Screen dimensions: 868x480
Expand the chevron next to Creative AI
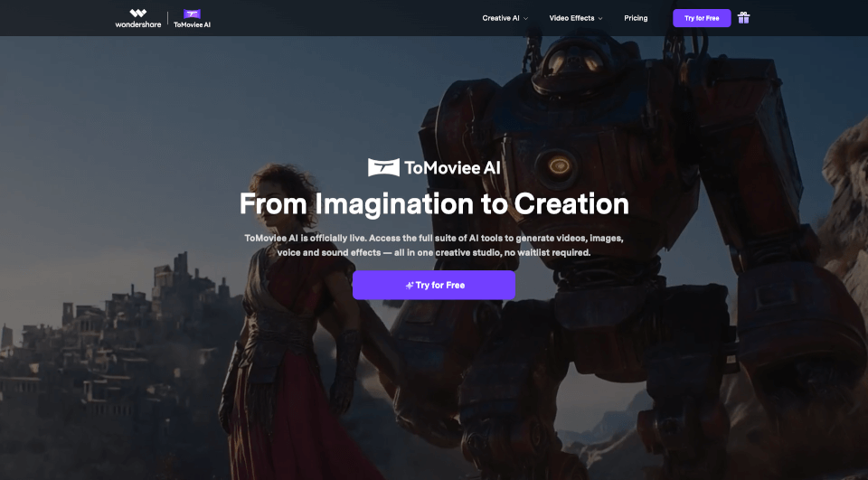pos(525,18)
